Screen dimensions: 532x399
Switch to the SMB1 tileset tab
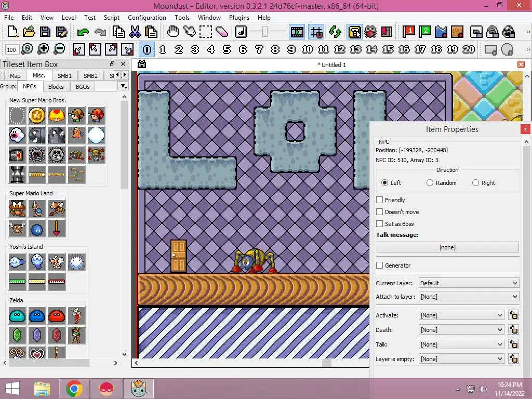64,76
